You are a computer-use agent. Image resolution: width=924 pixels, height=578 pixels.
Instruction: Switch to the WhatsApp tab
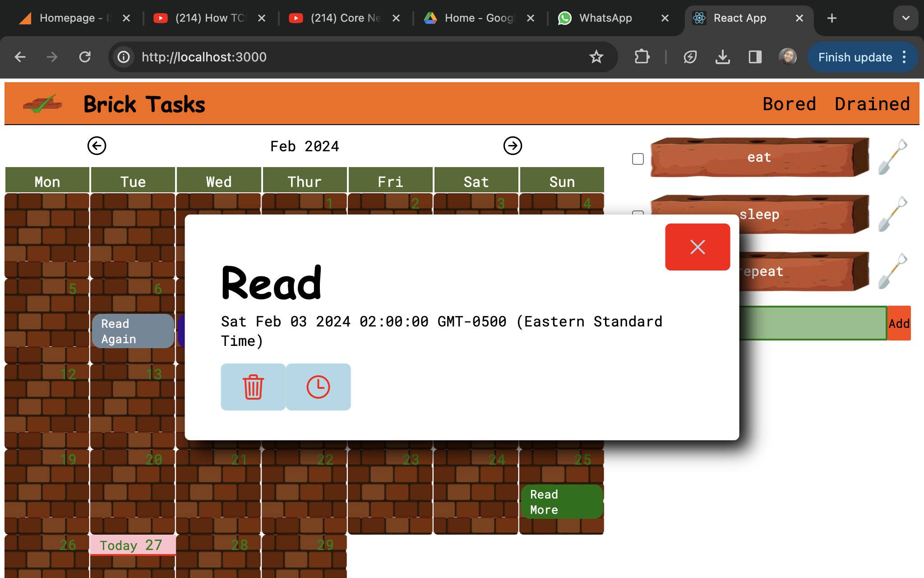(605, 18)
